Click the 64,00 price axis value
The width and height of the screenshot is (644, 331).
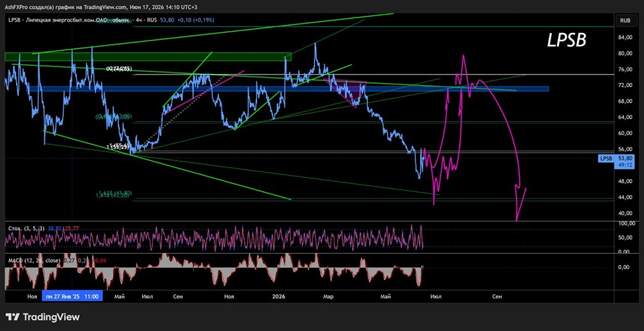pyautogui.click(x=627, y=117)
